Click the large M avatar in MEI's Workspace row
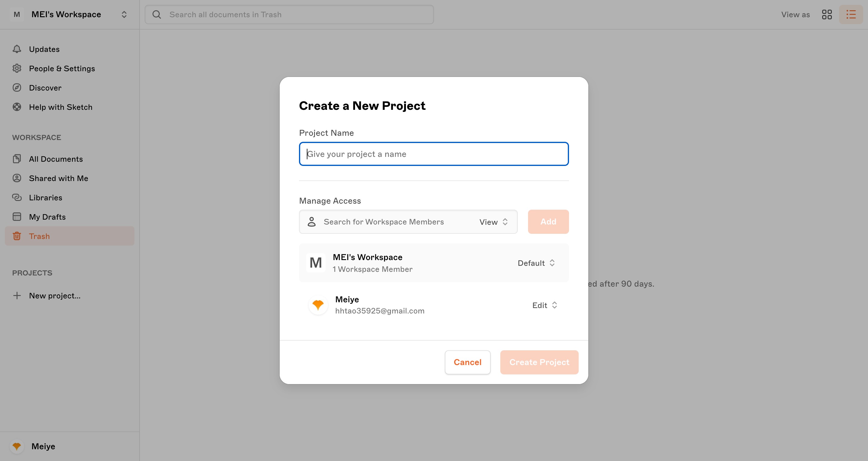Viewport: 868px width, 461px height. 316,263
